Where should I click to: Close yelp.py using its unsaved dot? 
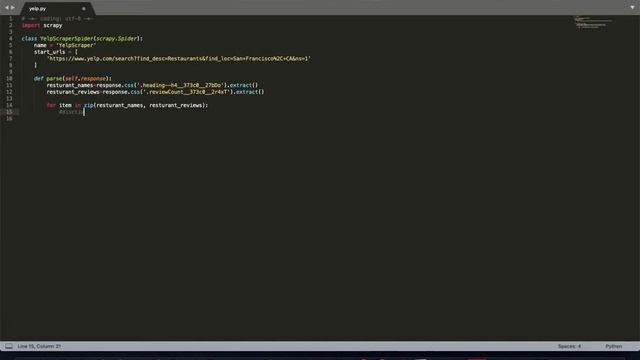tap(84, 9)
